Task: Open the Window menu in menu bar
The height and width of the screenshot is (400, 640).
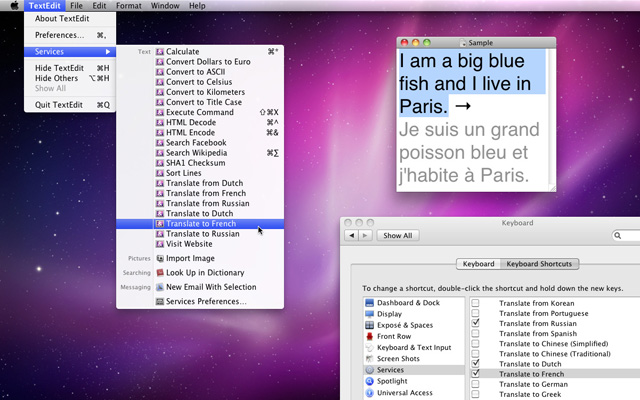Action: click(164, 6)
